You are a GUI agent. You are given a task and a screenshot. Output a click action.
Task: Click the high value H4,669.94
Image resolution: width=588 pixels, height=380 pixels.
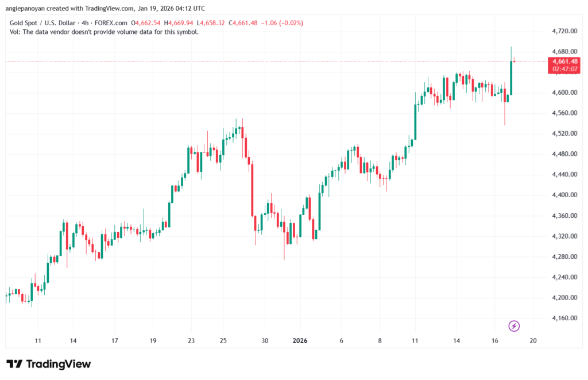click(180, 23)
